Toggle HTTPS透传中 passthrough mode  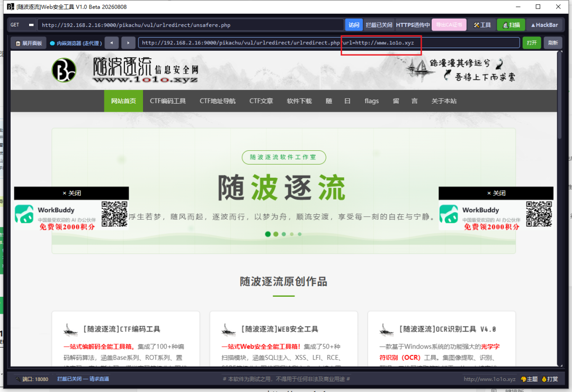click(x=413, y=25)
